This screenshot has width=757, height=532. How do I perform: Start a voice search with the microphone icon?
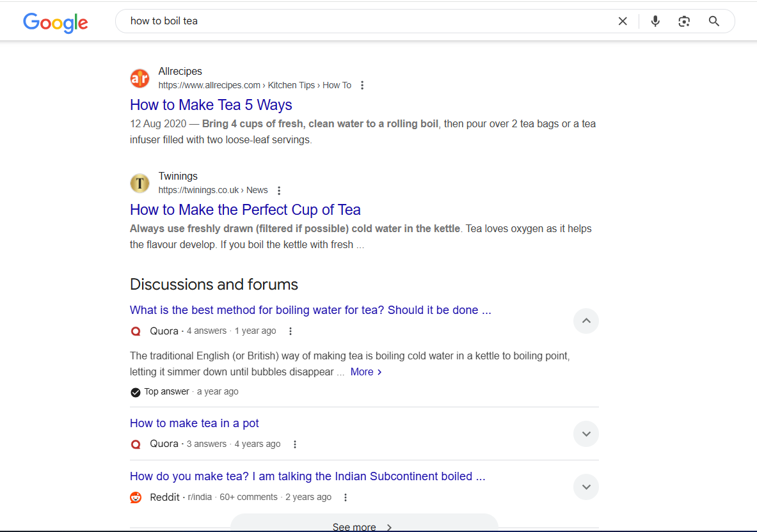pos(655,20)
